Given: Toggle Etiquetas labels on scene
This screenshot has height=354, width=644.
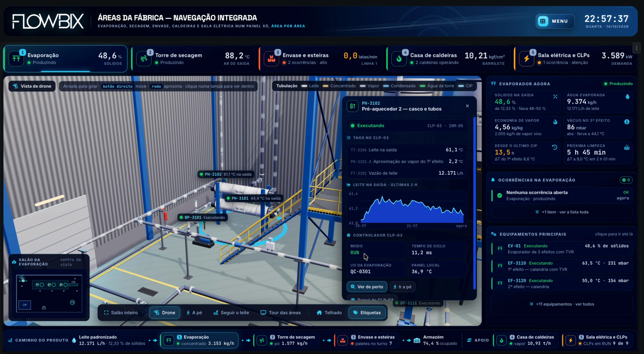Looking at the screenshot, I should [x=367, y=312].
